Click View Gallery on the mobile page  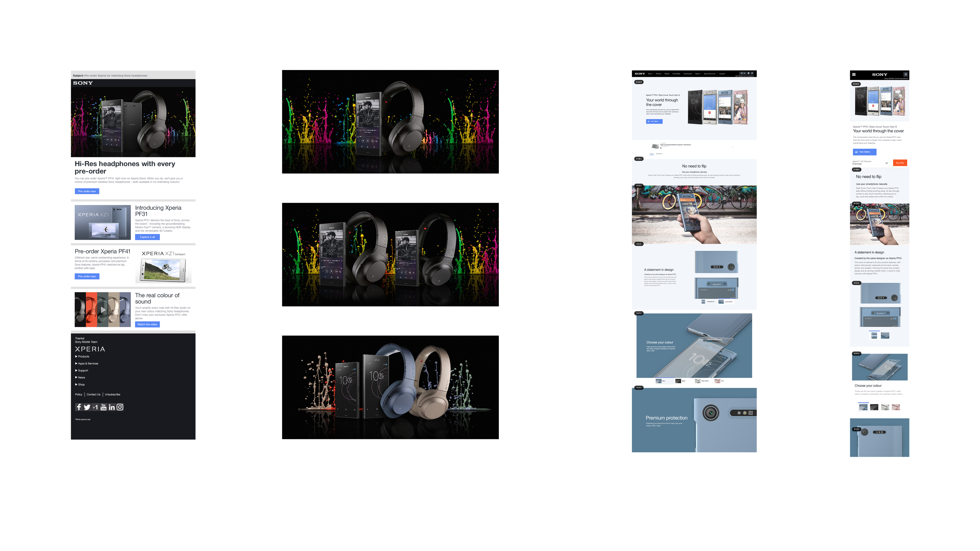click(864, 152)
